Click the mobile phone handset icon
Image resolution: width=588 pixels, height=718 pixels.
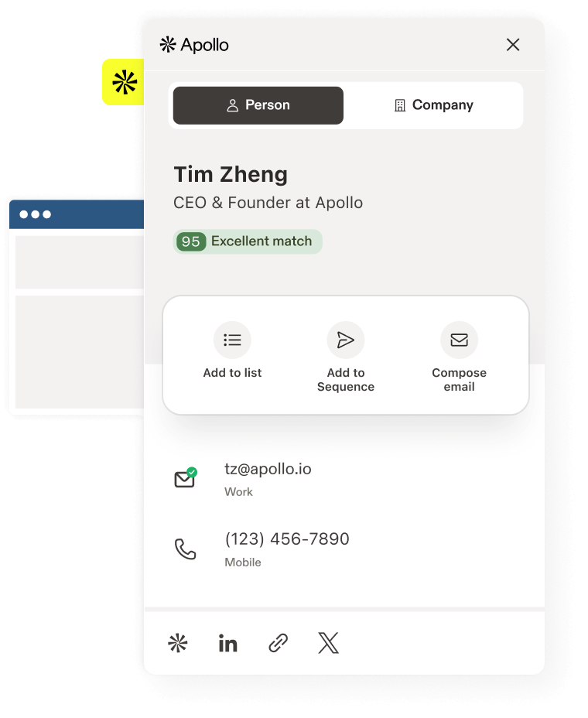[186, 549]
